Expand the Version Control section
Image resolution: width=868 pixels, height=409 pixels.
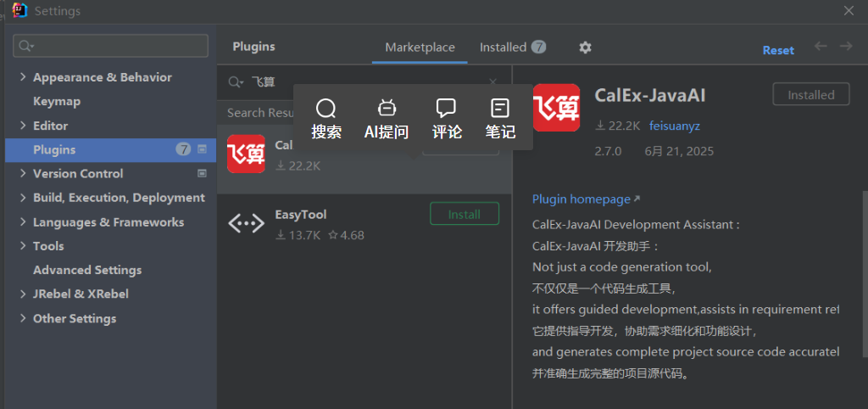(x=23, y=173)
